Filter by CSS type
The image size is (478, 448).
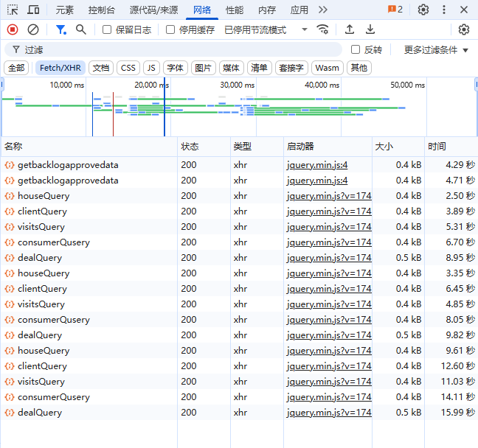click(x=128, y=68)
